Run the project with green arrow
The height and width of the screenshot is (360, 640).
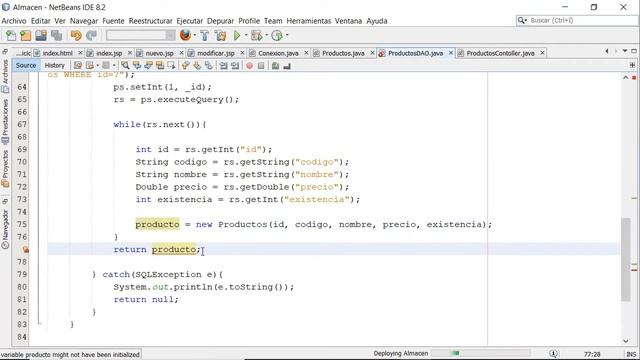point(237,36)
